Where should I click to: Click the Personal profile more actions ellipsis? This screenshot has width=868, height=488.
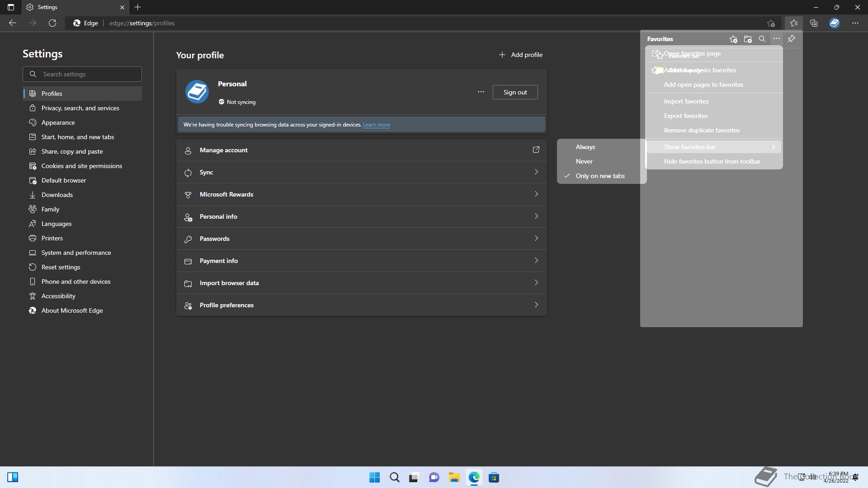point(481,92)
